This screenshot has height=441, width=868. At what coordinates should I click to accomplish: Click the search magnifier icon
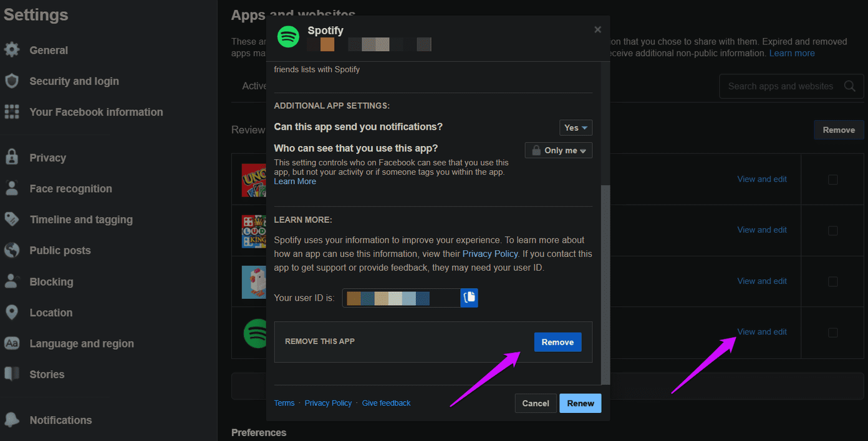click(x=849, y=86)
